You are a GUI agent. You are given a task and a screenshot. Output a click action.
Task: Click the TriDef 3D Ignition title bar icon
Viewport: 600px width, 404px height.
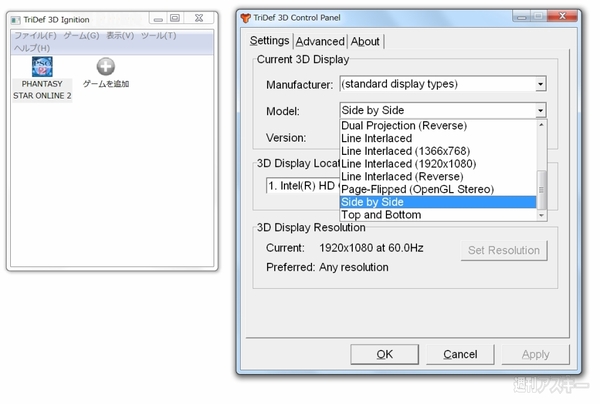pos(16,20)
